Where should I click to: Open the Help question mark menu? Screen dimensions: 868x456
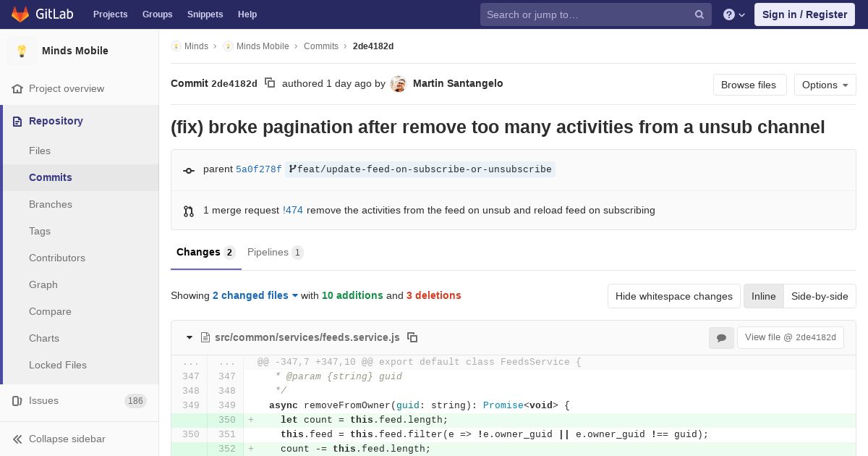(x=734, y=14)
